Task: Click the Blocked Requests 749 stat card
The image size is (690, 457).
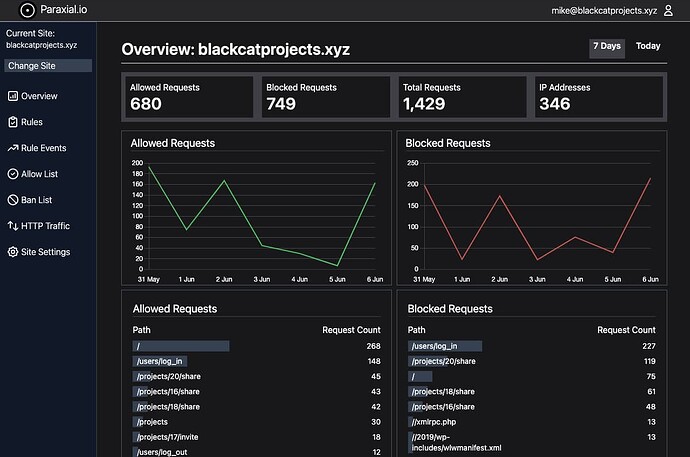Action: click(x=326, y=97)
